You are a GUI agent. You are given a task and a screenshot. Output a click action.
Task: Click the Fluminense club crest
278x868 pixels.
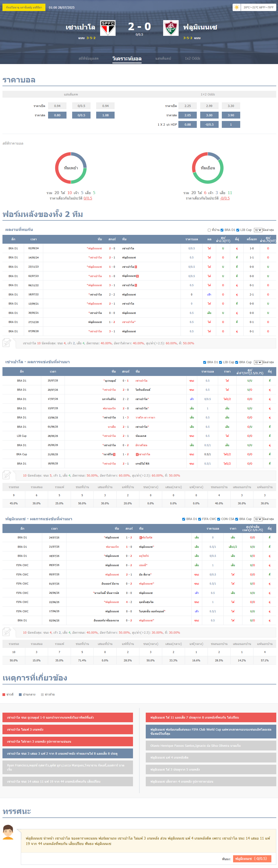point(171,28)
